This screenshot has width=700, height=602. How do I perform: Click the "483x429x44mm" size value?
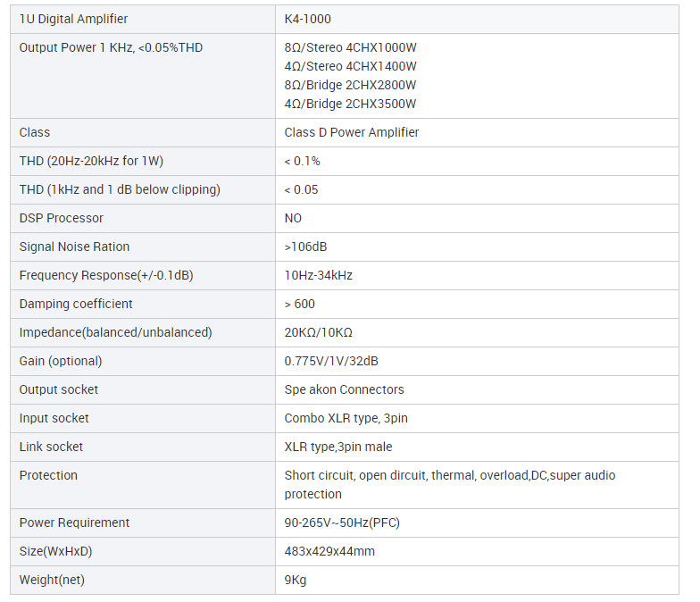pos(329,551)
